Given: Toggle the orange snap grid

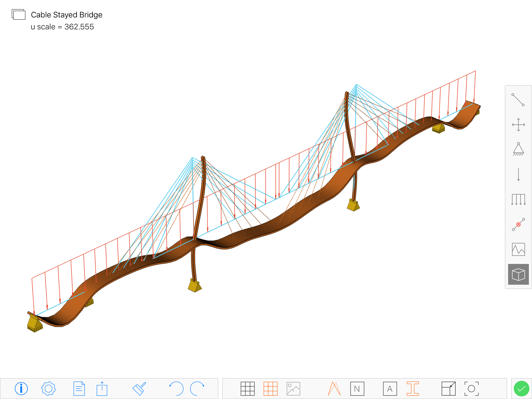Looking at the screenshot, I should tap(270, 389).
